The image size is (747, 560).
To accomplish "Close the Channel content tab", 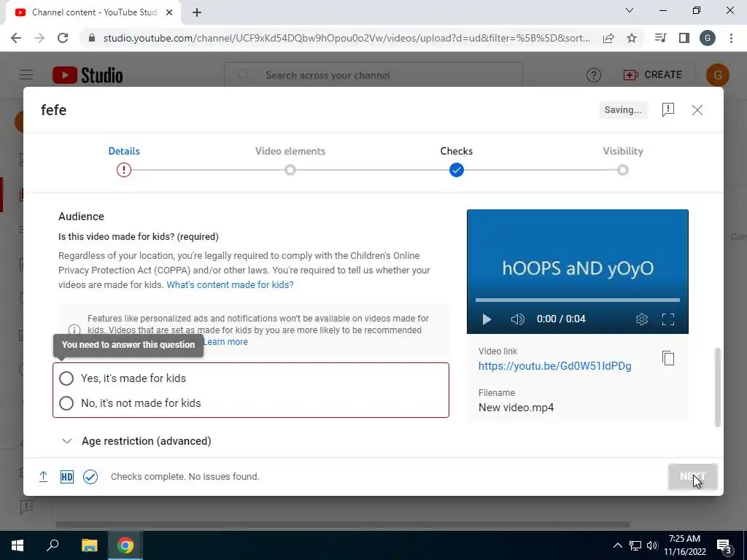I will point(169,13).
